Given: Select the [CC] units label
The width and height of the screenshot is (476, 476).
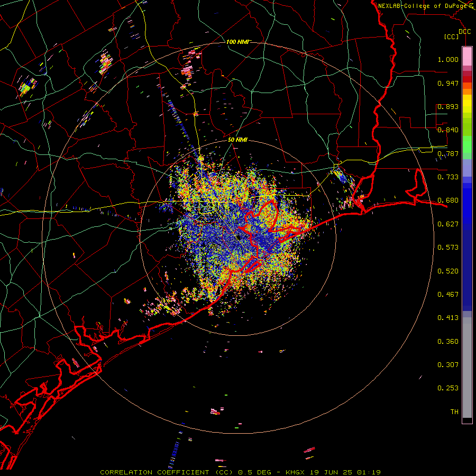Looking at the screenshot, I should point(452,36).
